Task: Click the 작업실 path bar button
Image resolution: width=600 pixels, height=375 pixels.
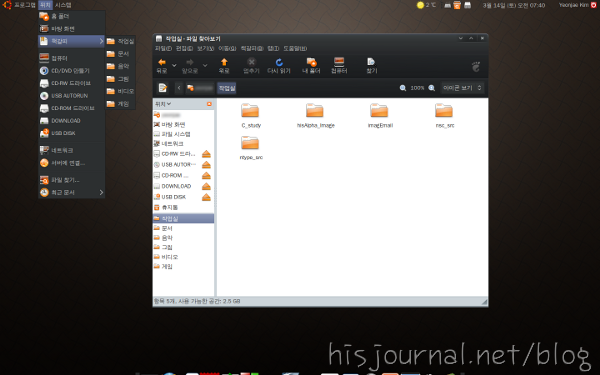Action: [x=227, y=88]
